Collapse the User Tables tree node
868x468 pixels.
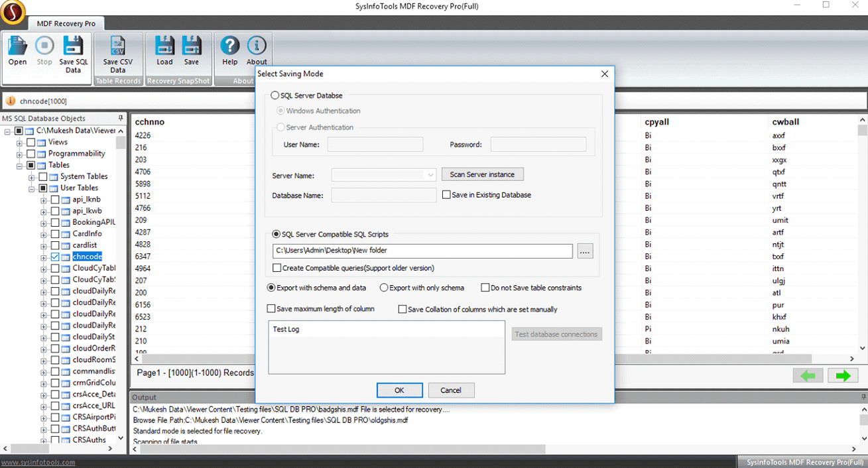pos(32,188)
